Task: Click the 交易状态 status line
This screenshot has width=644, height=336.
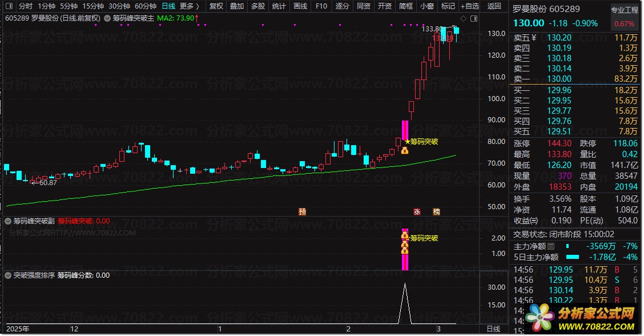Action: click(x=563, y=234)
